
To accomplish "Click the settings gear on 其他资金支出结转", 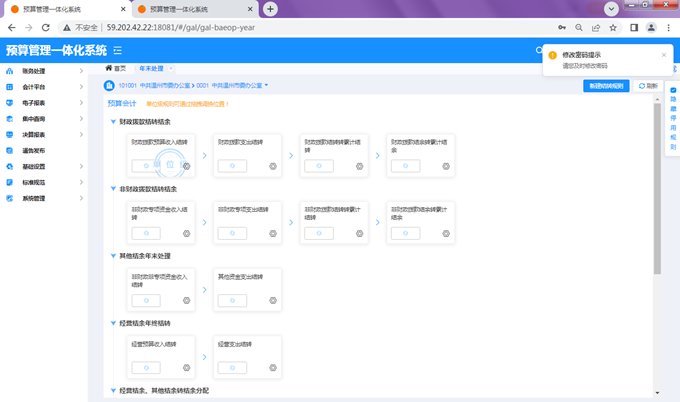I will [273, 301].
